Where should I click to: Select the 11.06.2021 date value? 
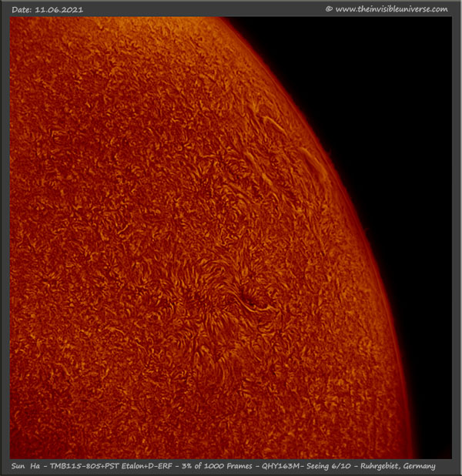pos(60,10)
